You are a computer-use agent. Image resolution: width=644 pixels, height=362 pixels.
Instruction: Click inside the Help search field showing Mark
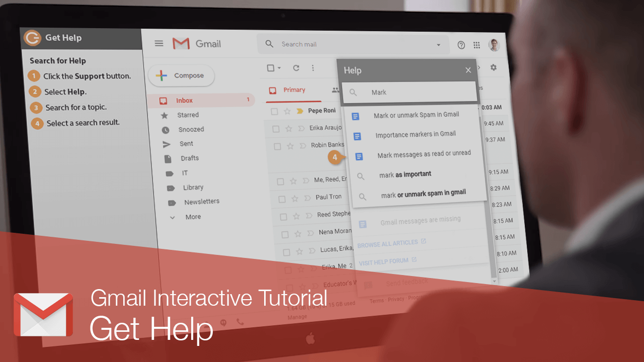[403, 92]
